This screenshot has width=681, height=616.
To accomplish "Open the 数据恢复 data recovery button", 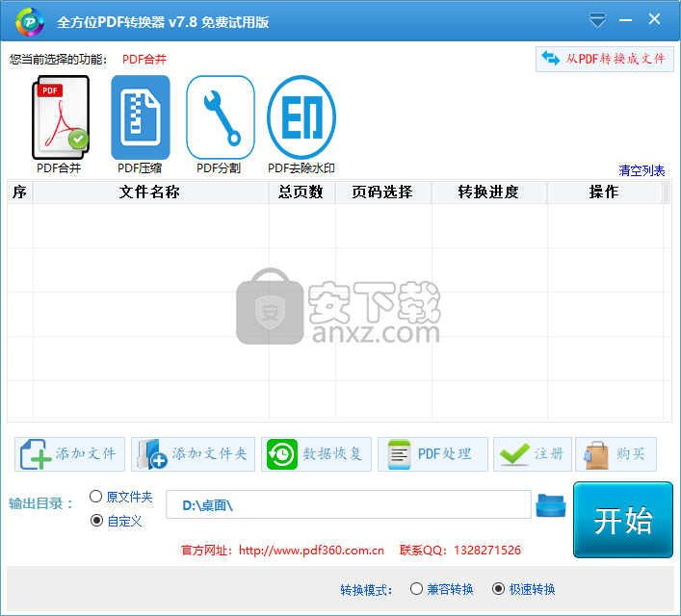I will (316, 454).
